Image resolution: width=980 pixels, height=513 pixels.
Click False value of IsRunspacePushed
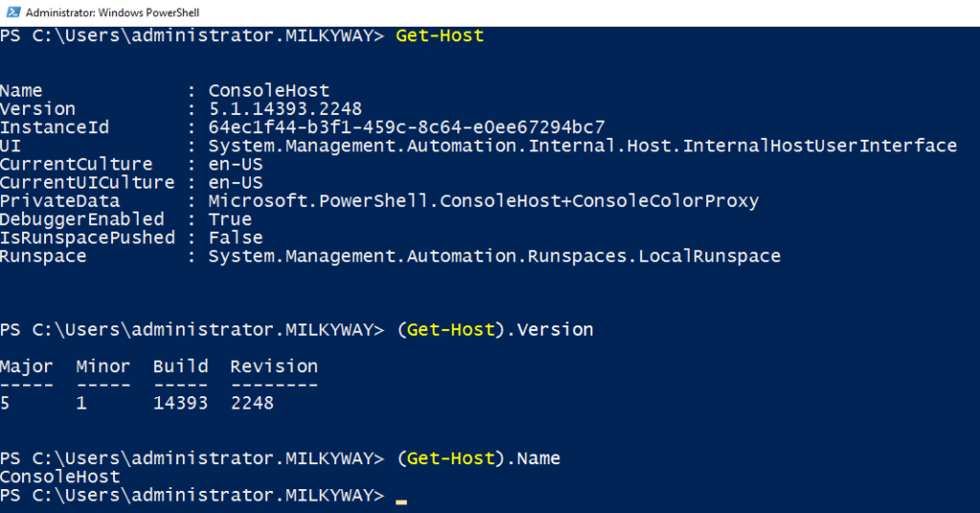[235, 238]
